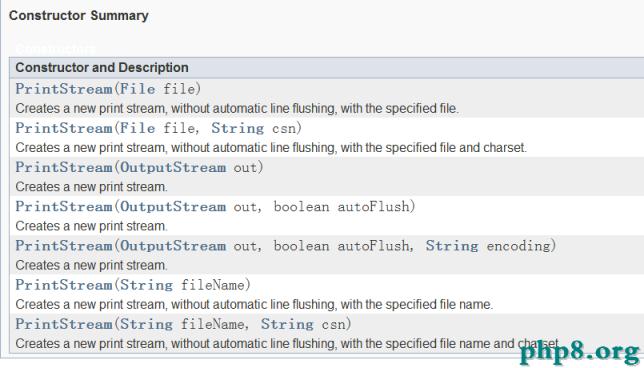The height and width of the screenshot is (368, 644).
Task: Open PrintStream link with File and csn
Action: (x=64, y=128)
